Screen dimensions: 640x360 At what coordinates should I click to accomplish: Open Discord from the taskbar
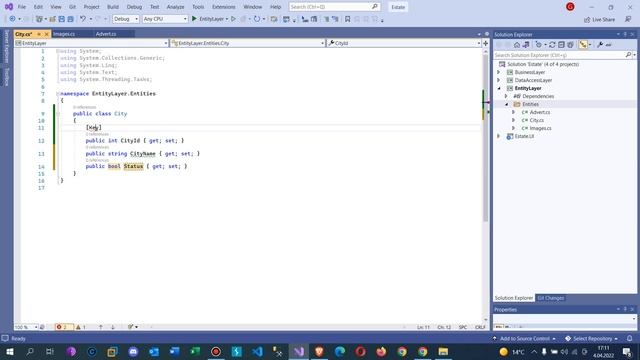coord(133,351)
